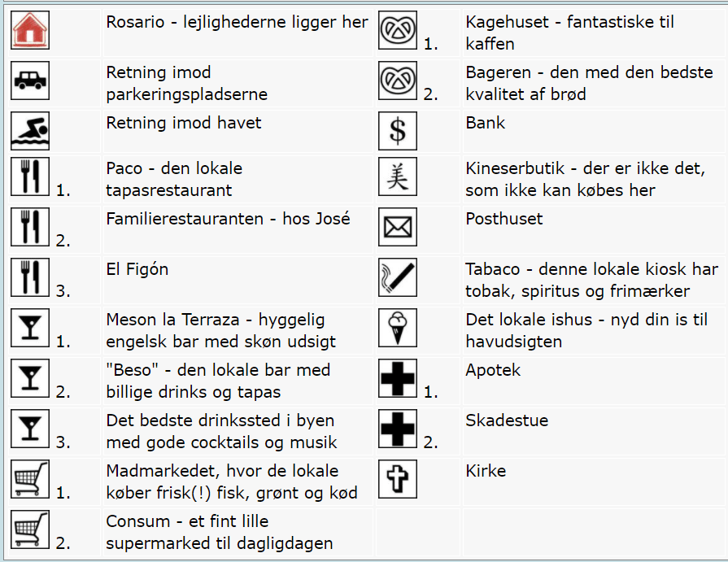Click the Familierestauranten hos José text

[228, 219]
